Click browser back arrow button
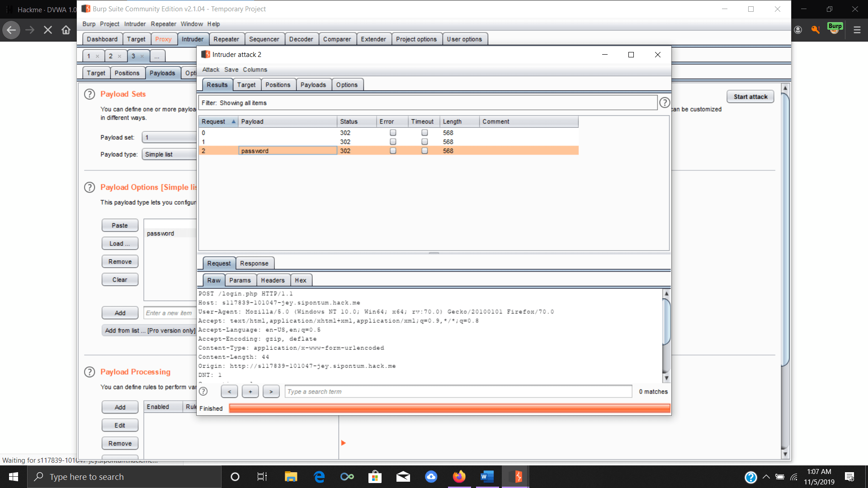 point(11,30)
